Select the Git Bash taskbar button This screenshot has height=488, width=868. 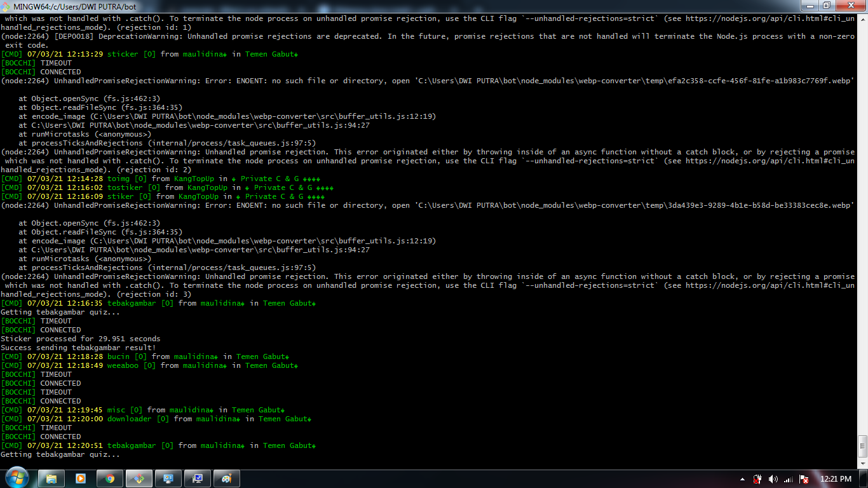(139, 478)
